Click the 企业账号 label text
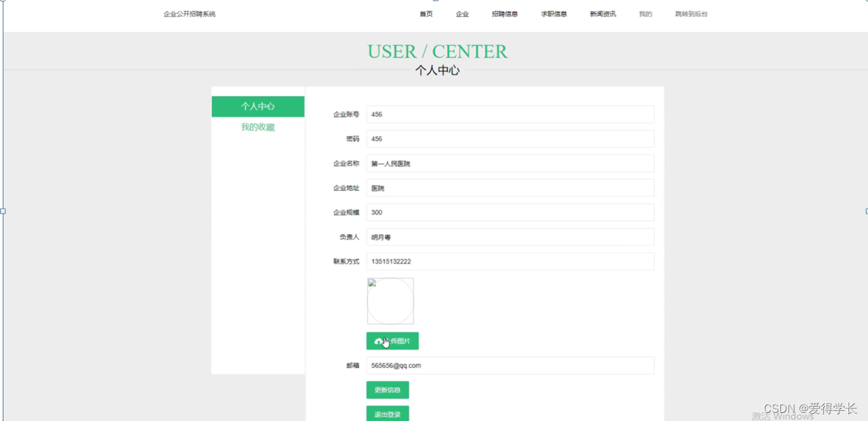The image size is (868, 421). [x=346, y=114]
